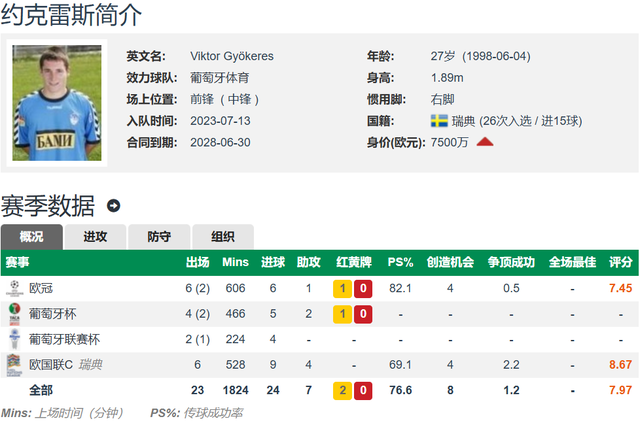The image size is (640, 421).
Task: Click the yellow card badge in 全部 row
Action: click(x=342, y=390)
